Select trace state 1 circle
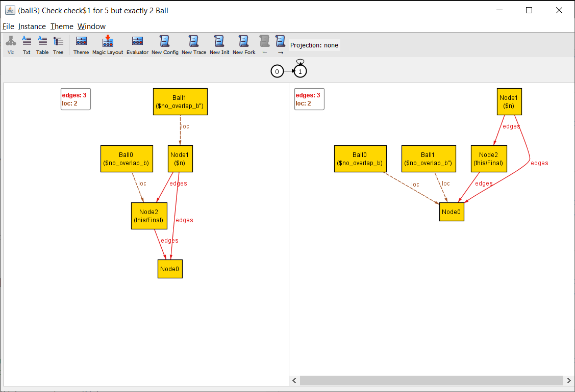Screen dimensions: 575x392 pos(301,72)
